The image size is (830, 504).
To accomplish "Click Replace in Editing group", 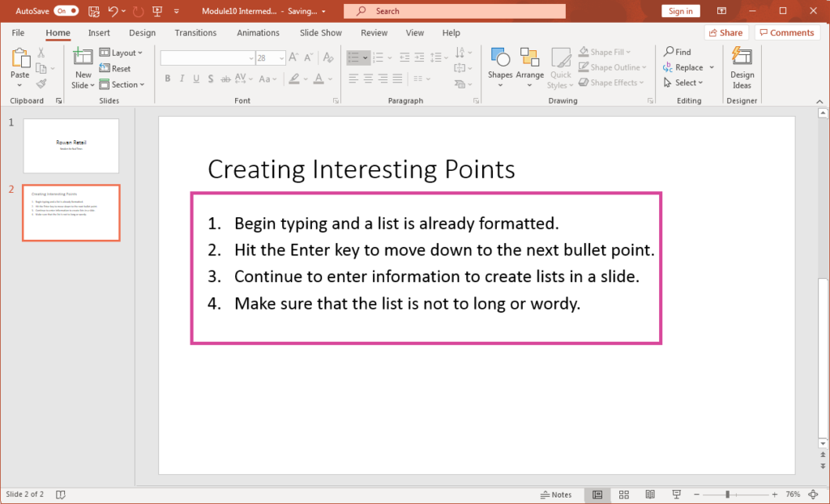I will (682, 67).
